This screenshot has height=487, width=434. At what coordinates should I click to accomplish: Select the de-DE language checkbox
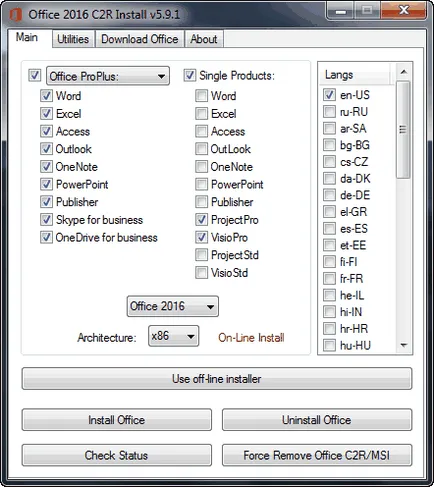[x=329, y=195]
